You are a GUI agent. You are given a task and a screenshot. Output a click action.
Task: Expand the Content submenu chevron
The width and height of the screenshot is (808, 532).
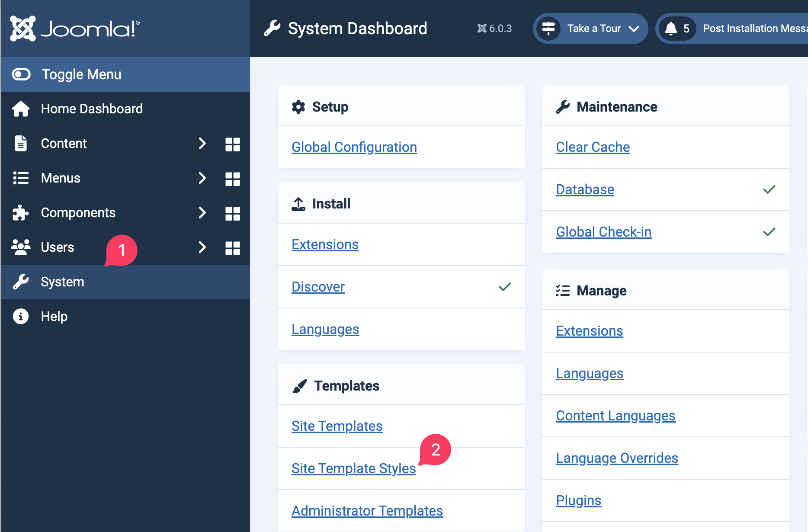point(202,143)
